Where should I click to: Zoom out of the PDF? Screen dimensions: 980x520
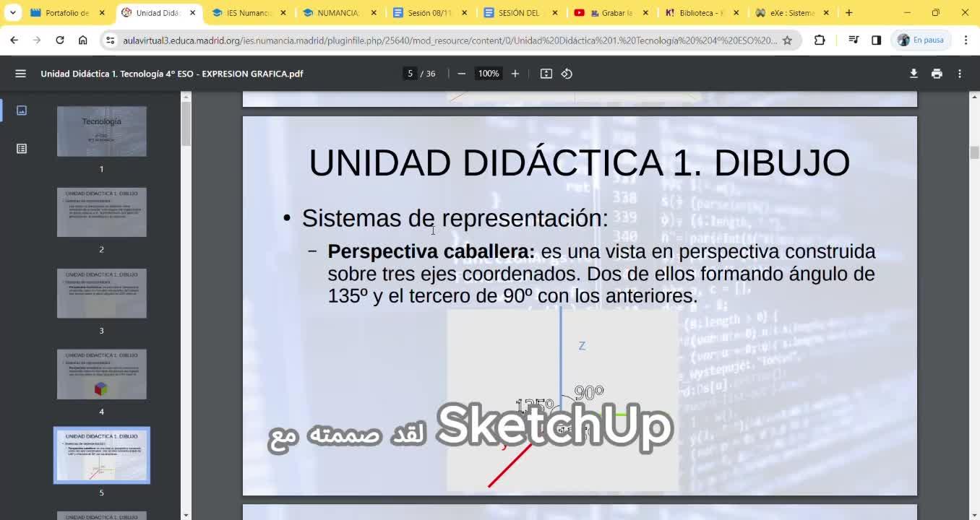click(x=462, y=74)
